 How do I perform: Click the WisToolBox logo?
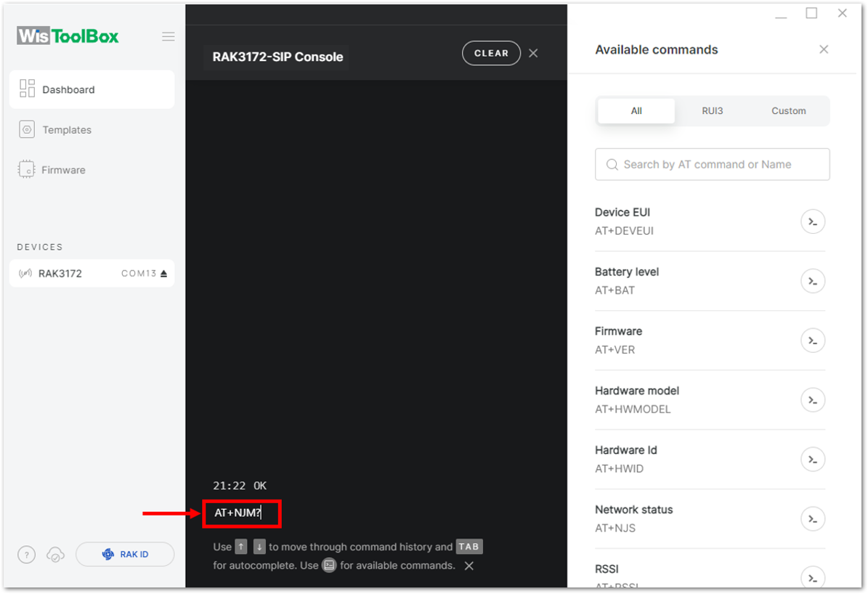[68, 36]
